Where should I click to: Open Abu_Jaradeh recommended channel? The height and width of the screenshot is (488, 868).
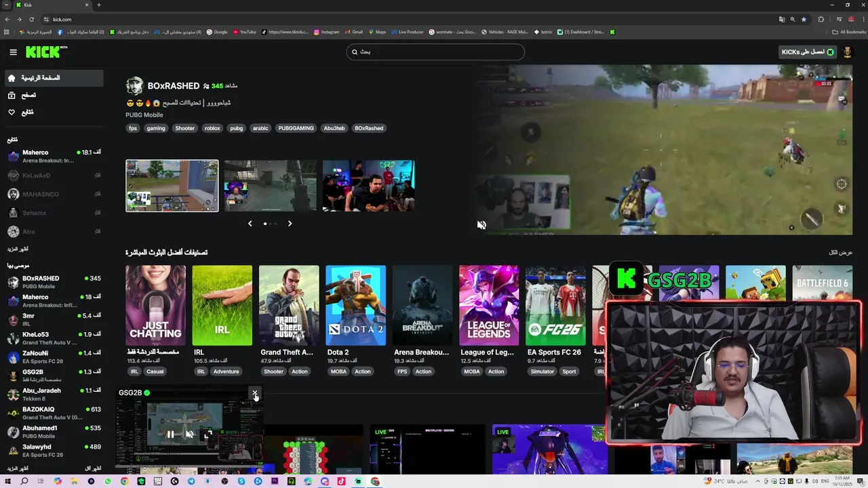click(x=54, y=394)
